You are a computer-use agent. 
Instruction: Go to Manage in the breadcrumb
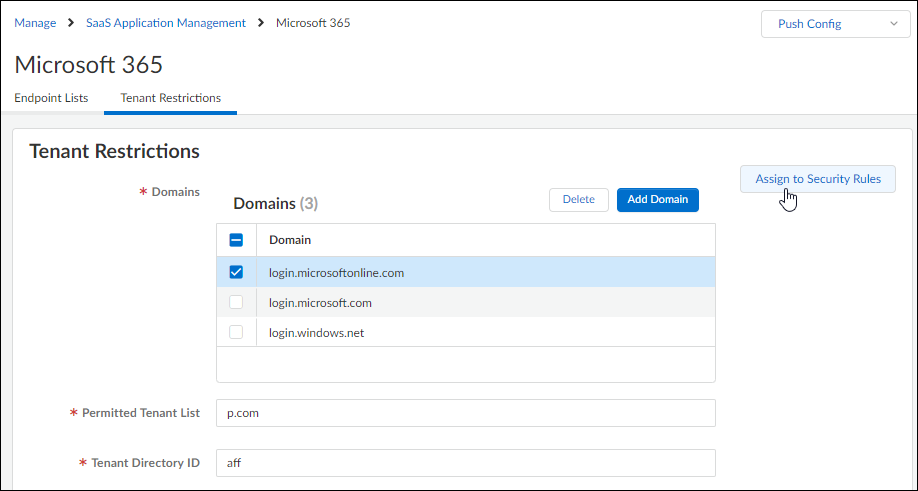[x=35, y=23]
